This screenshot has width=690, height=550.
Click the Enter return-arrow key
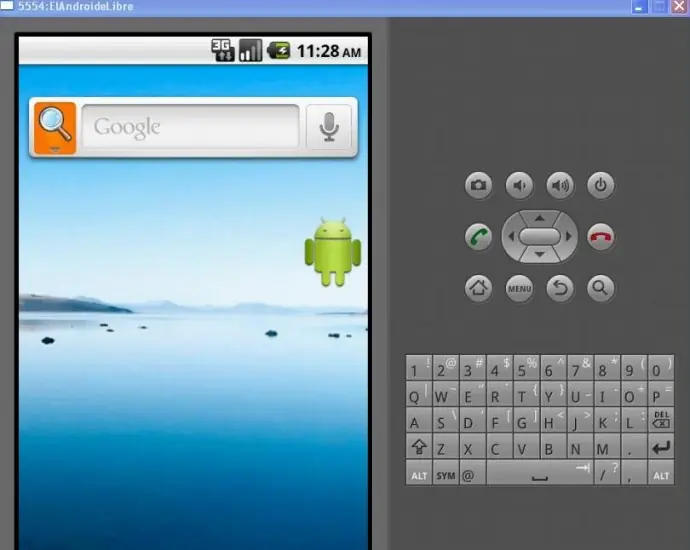click(661, 447)
